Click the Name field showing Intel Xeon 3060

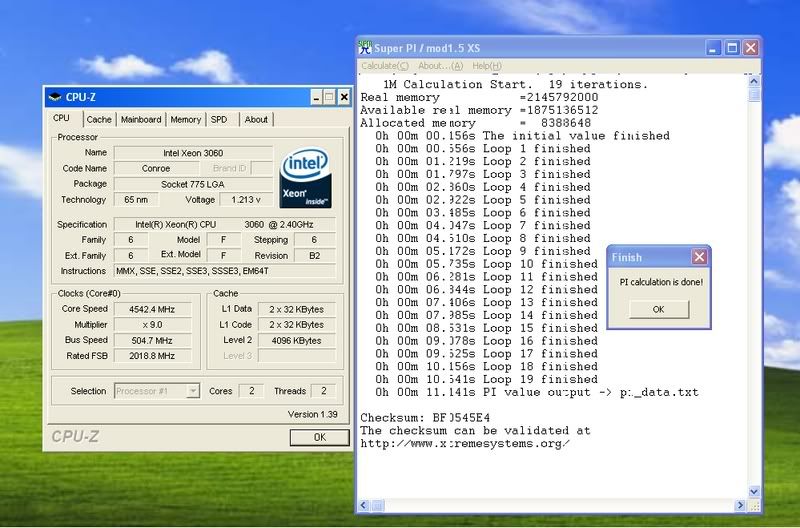point(193,153)
